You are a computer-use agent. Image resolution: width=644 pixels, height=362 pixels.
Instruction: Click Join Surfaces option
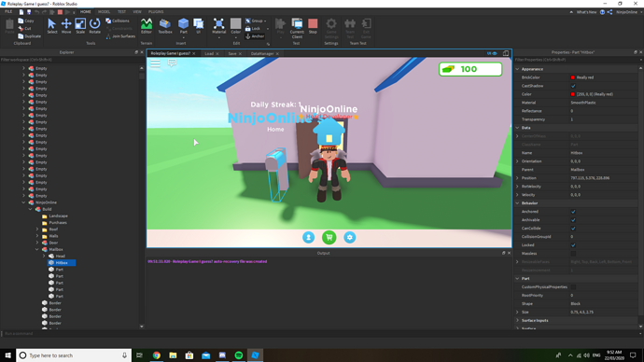(x=120, y=36)
